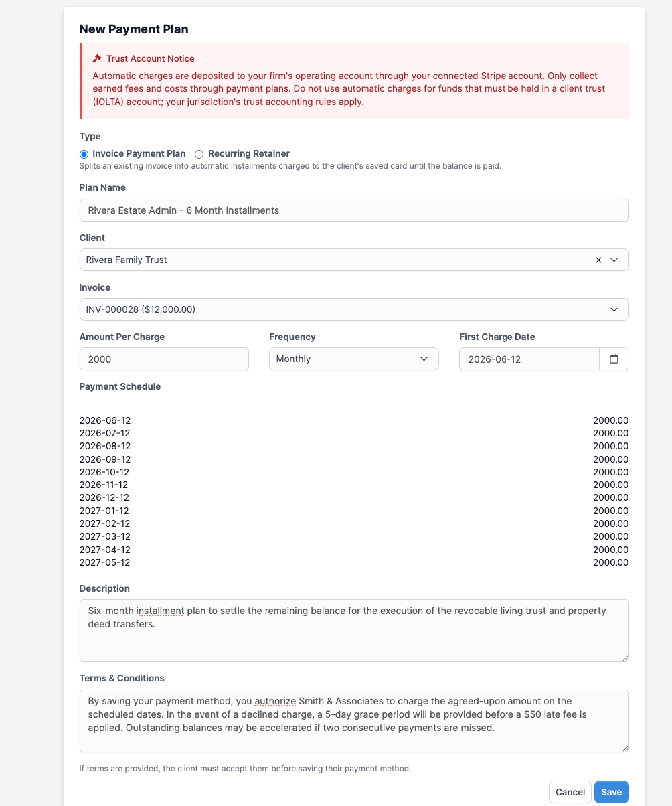Click the Description textarea resize handle
This screenshot has width=672, height=806.
tap(624, 657)
